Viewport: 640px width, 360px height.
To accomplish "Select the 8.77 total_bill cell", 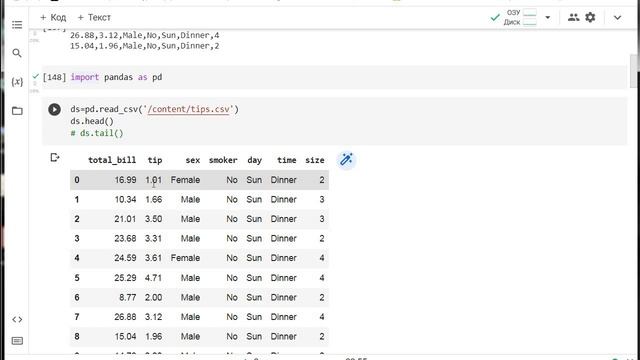I will (128, 298).
